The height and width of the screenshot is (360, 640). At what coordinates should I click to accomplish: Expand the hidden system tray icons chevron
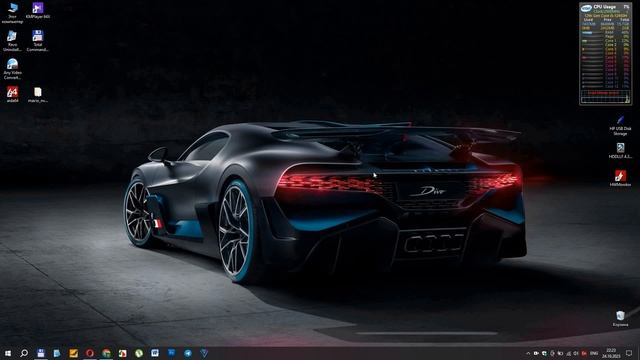(528, 353)
